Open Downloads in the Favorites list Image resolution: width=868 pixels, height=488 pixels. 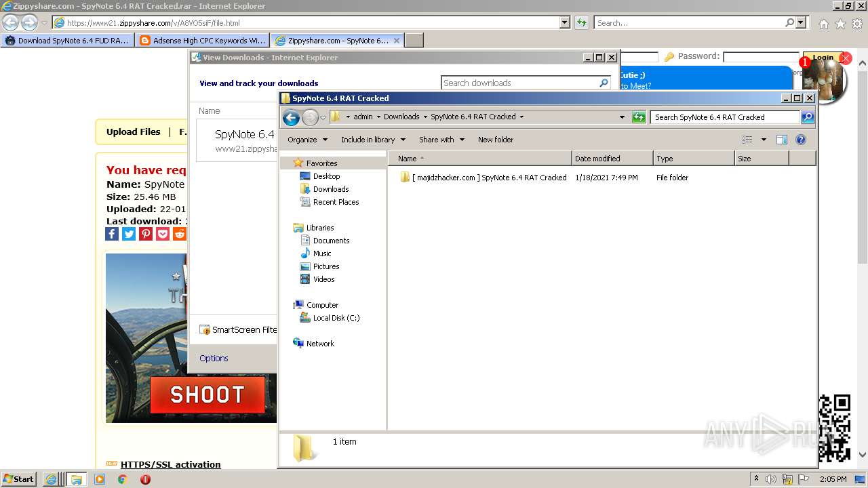331,189
